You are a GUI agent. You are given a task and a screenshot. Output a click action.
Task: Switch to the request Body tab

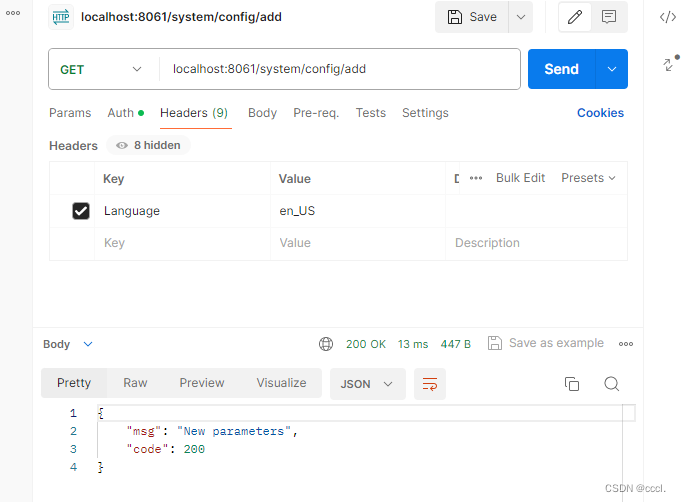pyautogui.click(x=262, y=113)
